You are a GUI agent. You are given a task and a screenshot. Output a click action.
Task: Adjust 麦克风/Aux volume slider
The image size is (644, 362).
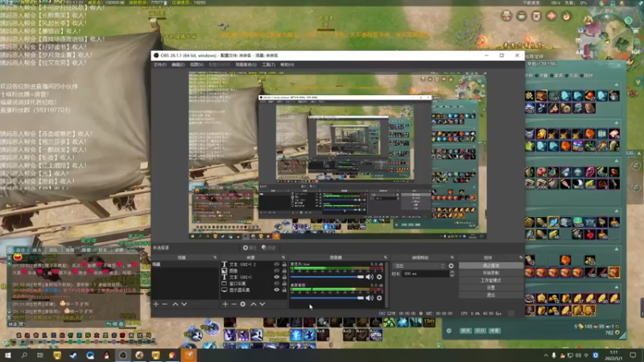point(327,277)
